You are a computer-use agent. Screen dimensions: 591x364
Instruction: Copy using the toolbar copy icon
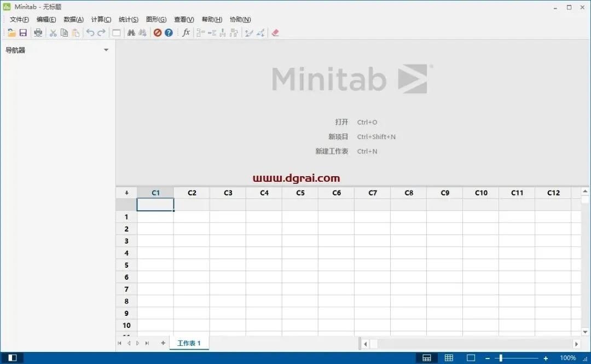[x=65, y=33]
